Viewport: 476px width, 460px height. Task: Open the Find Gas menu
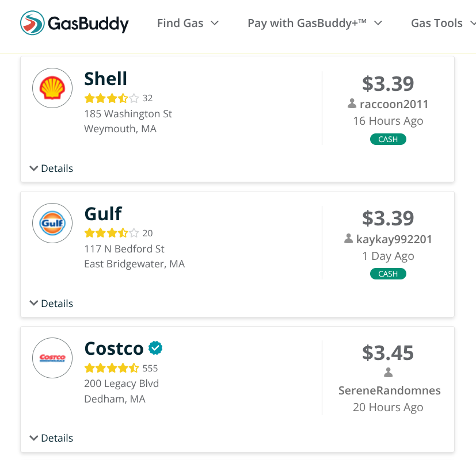(188, 23)
